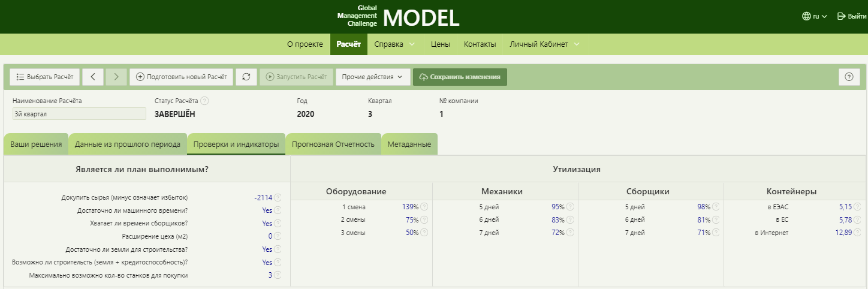Click the Сборщики column header
This screenshot has height=289, width=868.
pos(648,192)
